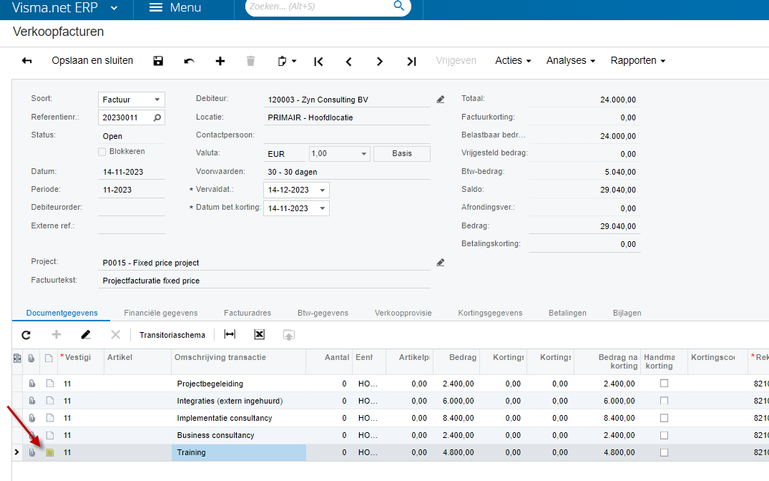Go to next record arrow
769x481 pixels.
click(x=380, y=61)
